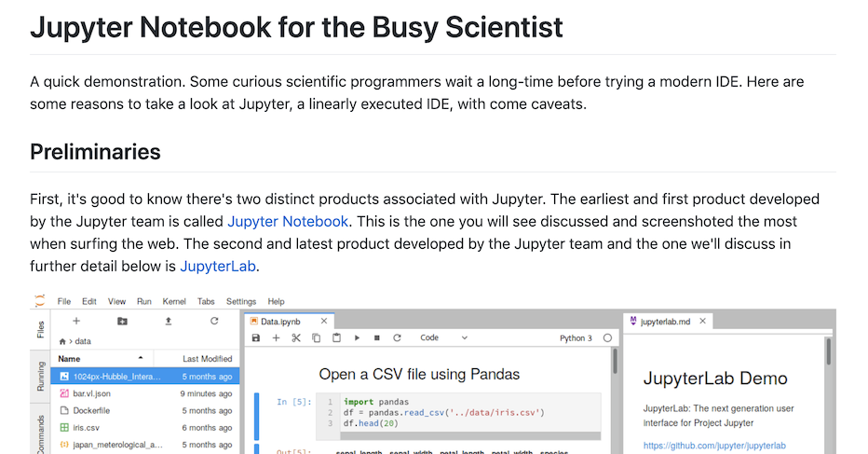Copy the selected cell icon
This screenshot has height=454, width=868.
point(316,338)
